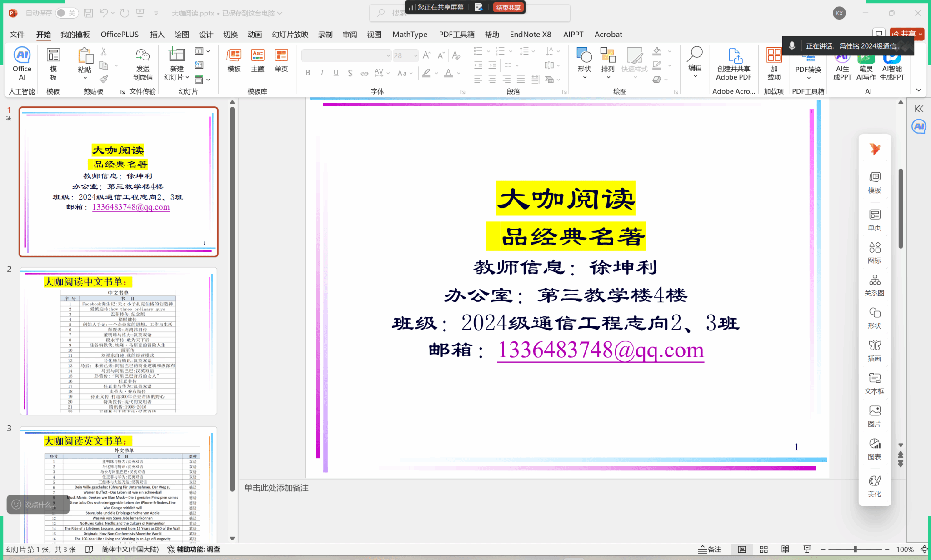Toggle Underline formatting
This screenshot has height=560, width=931.
[336, 73]
